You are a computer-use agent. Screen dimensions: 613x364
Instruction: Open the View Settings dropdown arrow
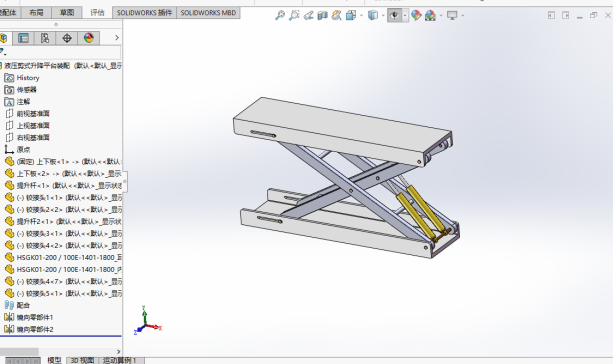tap(463, 16)
